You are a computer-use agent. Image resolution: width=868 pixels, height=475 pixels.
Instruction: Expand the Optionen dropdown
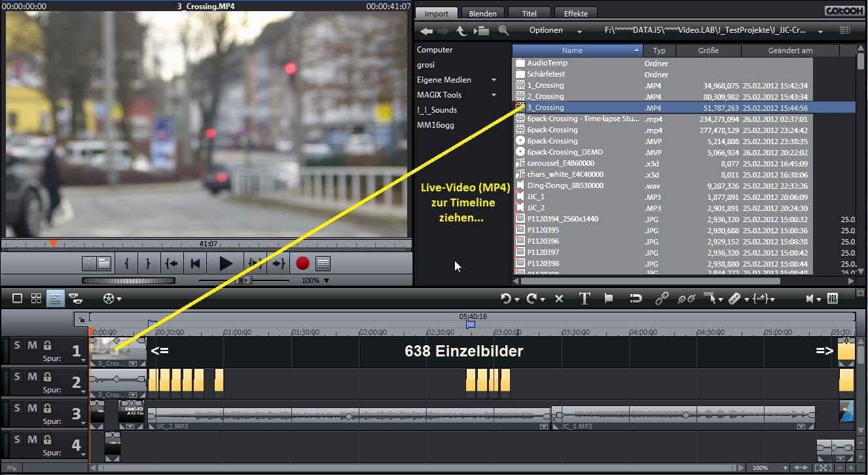555,30
